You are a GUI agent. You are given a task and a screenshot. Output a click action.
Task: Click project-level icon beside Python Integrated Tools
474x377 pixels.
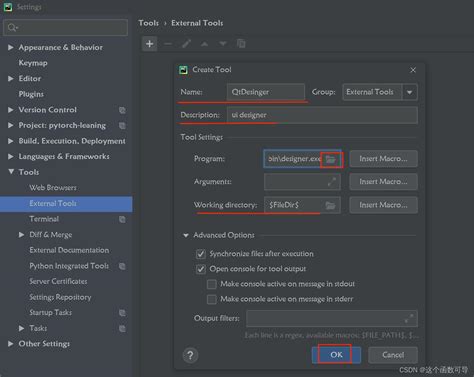(x=122, y=266)
